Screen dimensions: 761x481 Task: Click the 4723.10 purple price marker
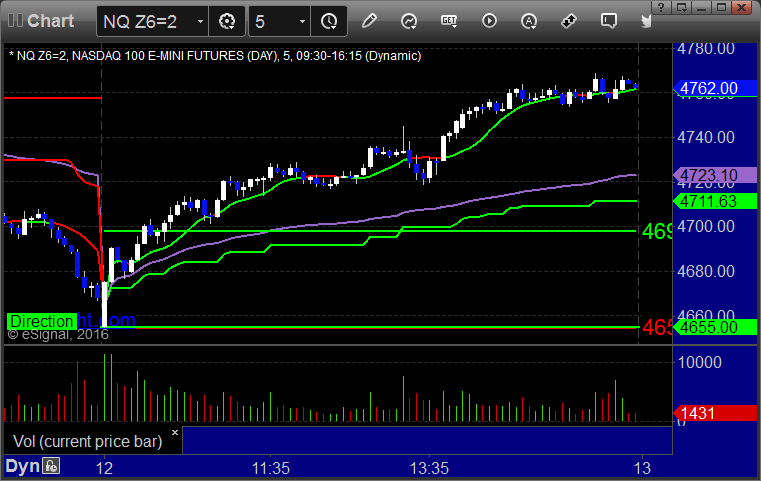[715, 175]
